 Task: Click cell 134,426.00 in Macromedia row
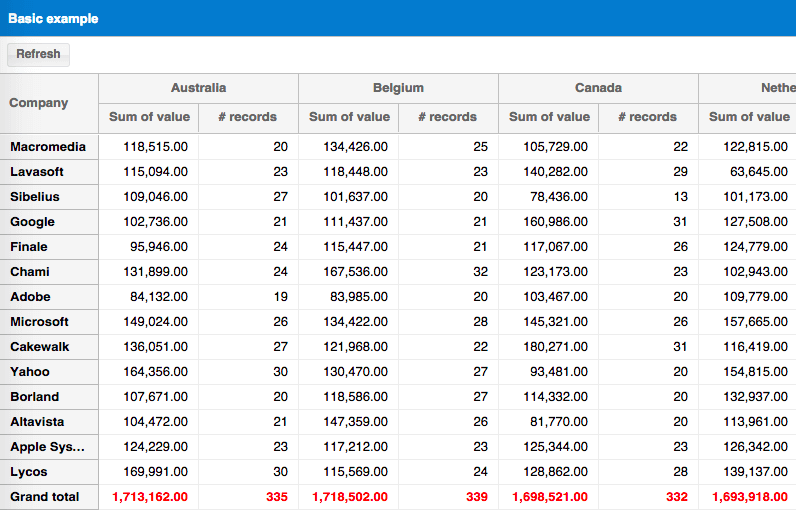(349, 147)
